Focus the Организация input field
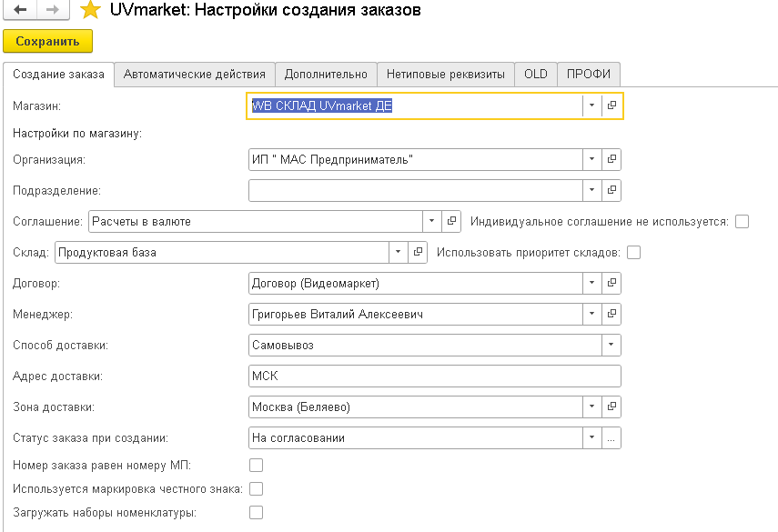Viewport: 778px width, 532px height. pyautogui.click(x=416, y=160)
